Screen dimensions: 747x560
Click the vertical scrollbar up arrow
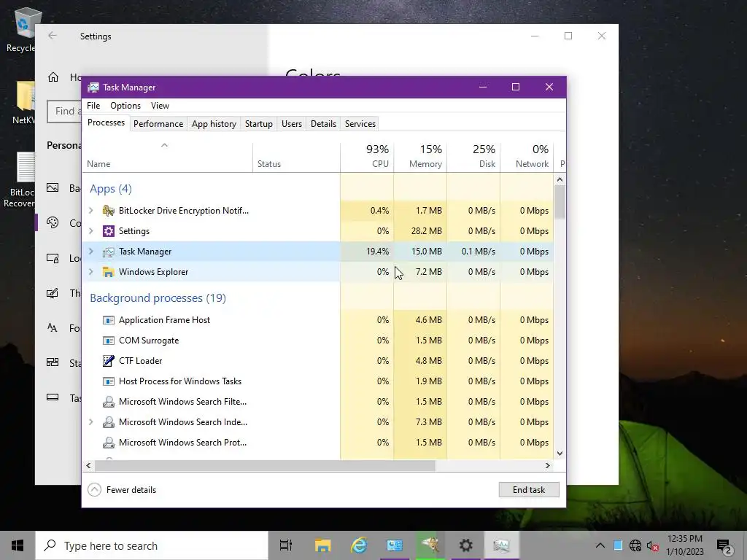point(560,180)
